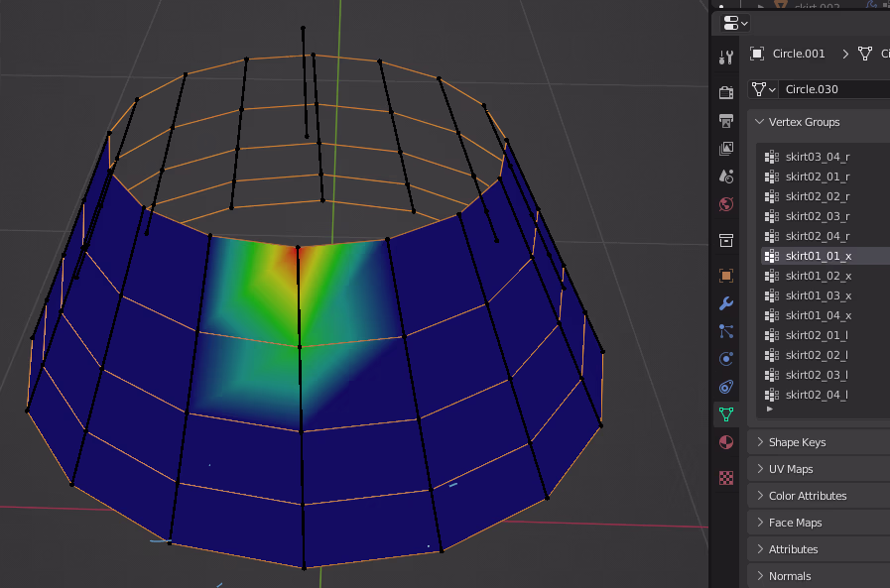Edit the Circle.030 mesh name field
This screenshot has width=890, height=588.
point(834,89)
